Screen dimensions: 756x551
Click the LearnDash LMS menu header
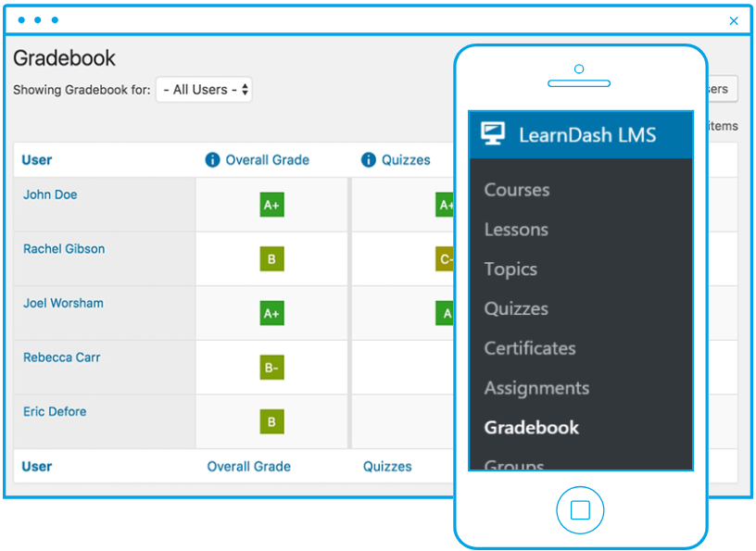tap(581, 134)
